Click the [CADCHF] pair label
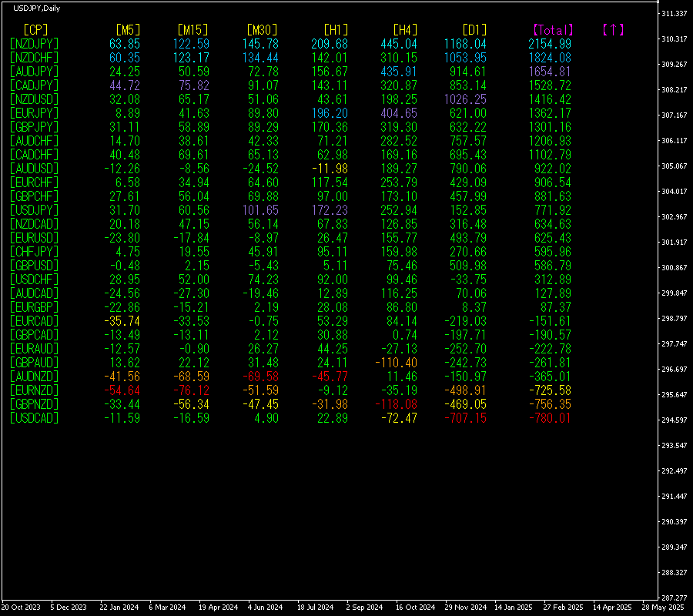This screenshot has height=616, width=693. (x=34, y=155)
